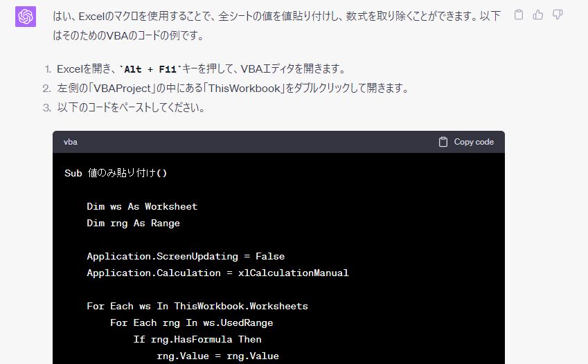
Task: Copy the response using the clipboard icon
Action: [519, 15]
